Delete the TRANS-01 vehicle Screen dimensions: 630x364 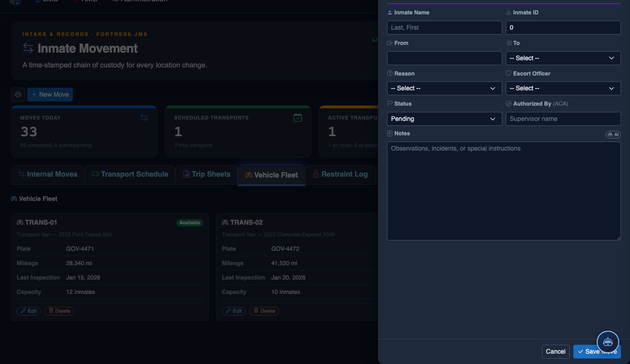[x=59, y=311]
